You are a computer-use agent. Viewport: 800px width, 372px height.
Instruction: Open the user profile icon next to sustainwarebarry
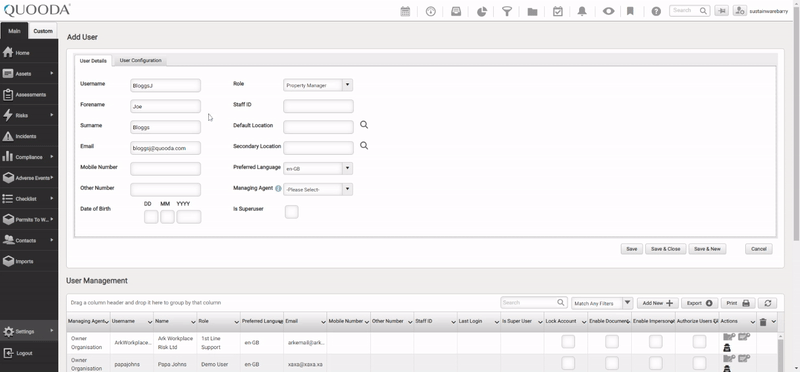(x=740, y=11)
